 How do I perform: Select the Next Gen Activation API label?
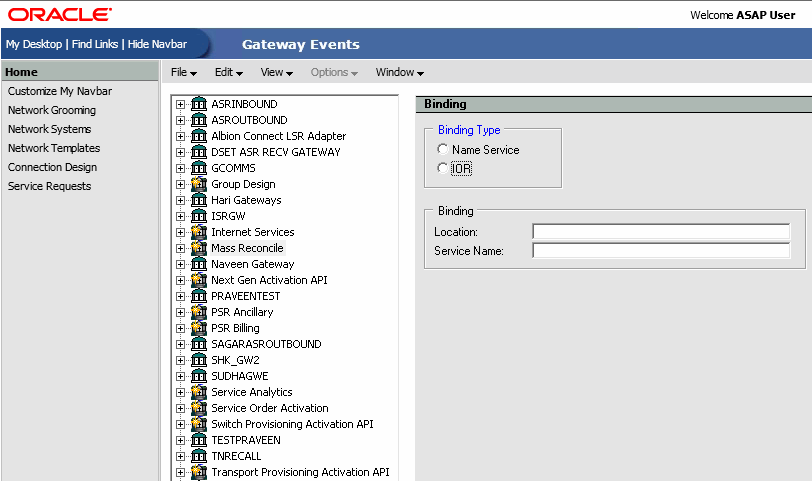(x=269, y=281)
